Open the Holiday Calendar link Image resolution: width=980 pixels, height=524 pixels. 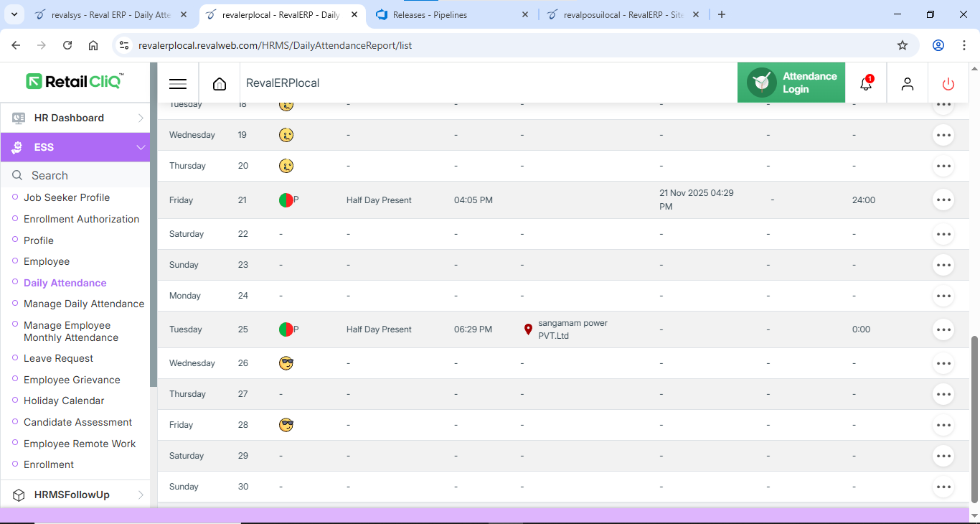pos(64,401)
